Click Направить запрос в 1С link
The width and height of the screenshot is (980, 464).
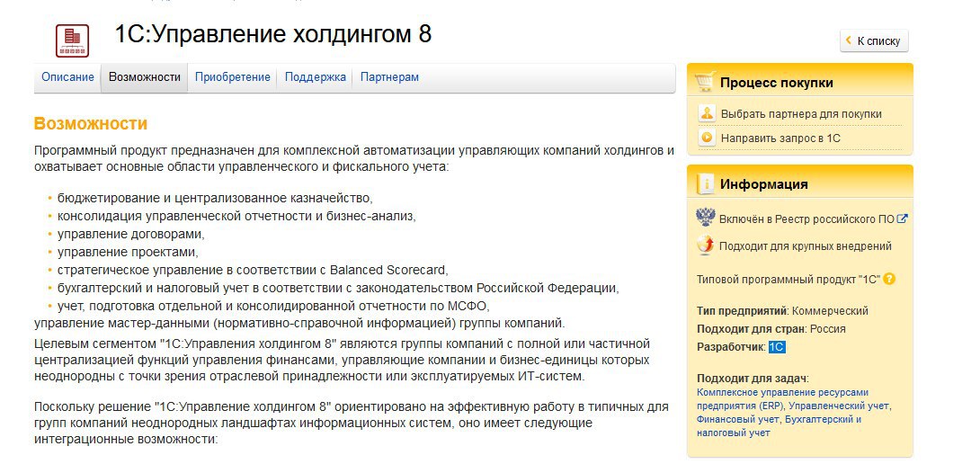click(780, 138)
